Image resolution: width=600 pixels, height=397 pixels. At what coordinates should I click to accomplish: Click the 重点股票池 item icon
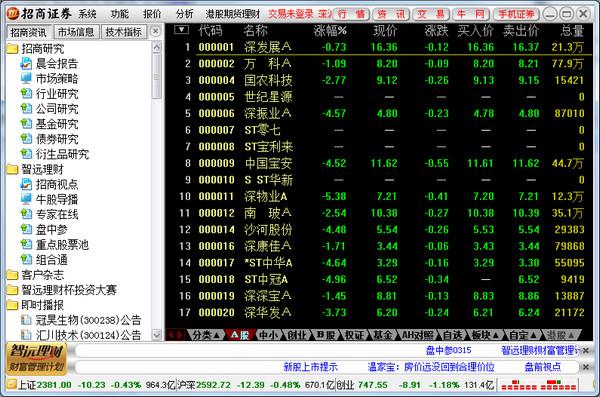(26, 244)
